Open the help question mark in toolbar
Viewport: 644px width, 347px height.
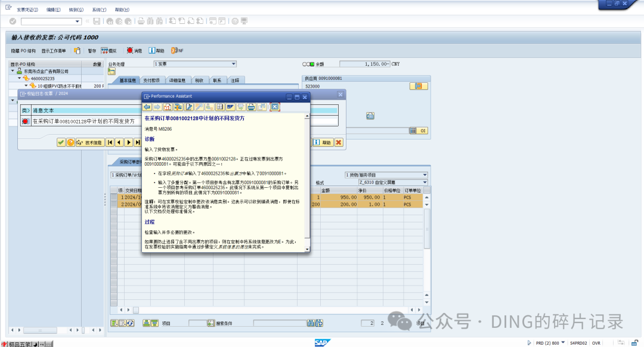point(235,21)
